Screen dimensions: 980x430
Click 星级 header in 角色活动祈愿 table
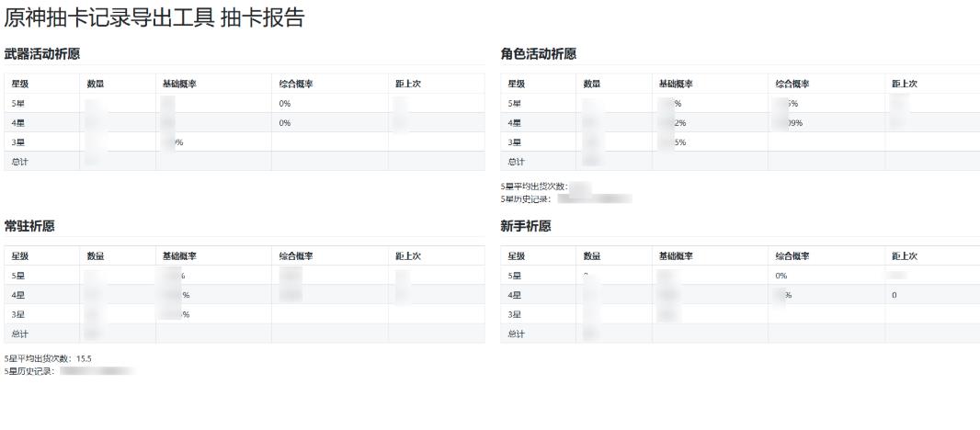coord(517,84)
